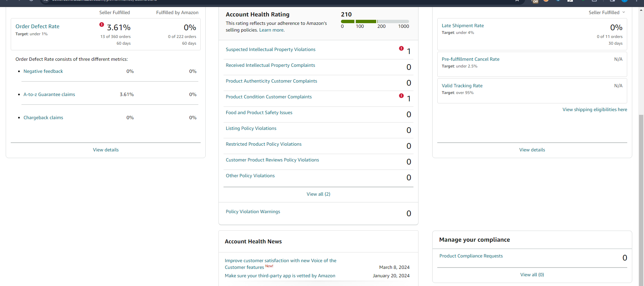The height and width of the screenshot is (286, 644).
Task: Click View all (0) compliance requests
Action: 532,275
